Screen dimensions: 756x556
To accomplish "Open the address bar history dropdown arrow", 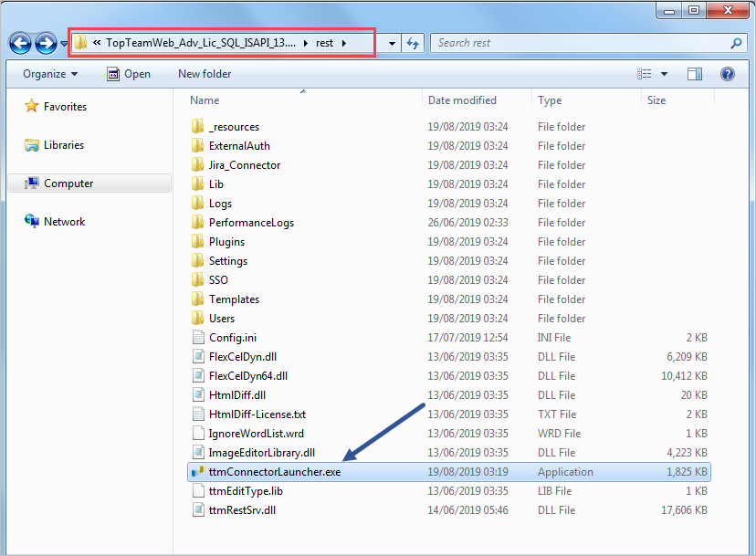I will pos(392,44).
